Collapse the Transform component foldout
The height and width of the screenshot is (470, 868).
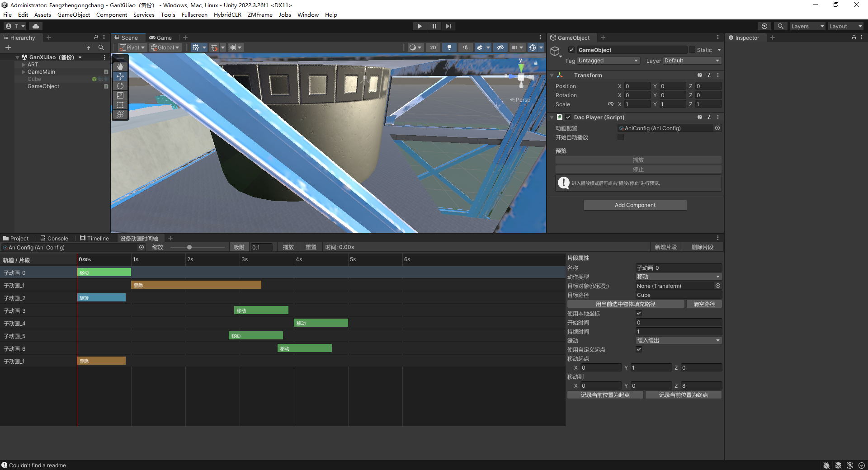[552, 75]
